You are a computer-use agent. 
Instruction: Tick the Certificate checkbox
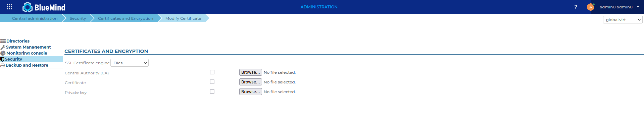[x=212, y=82]
